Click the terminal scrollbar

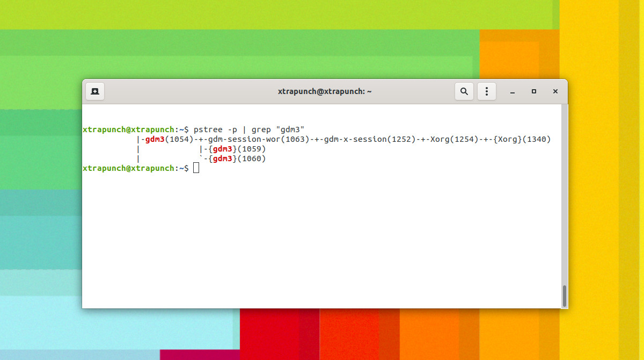(564, 295)
